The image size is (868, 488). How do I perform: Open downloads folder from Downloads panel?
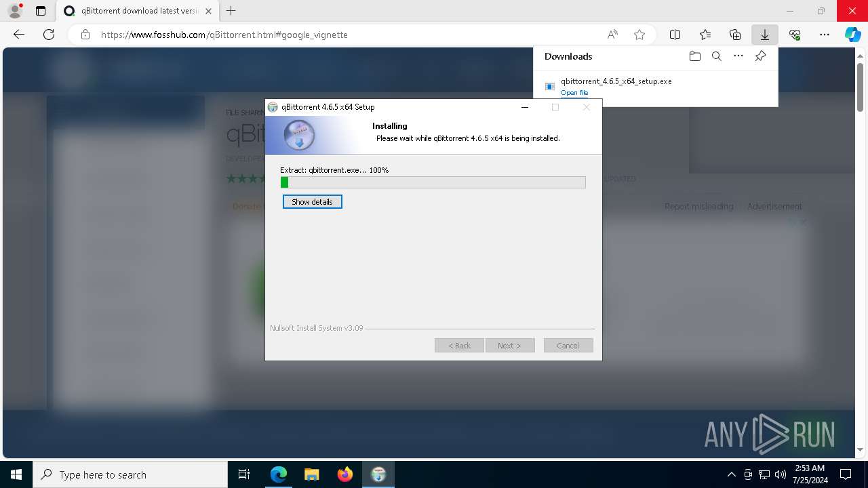(695, 56)
